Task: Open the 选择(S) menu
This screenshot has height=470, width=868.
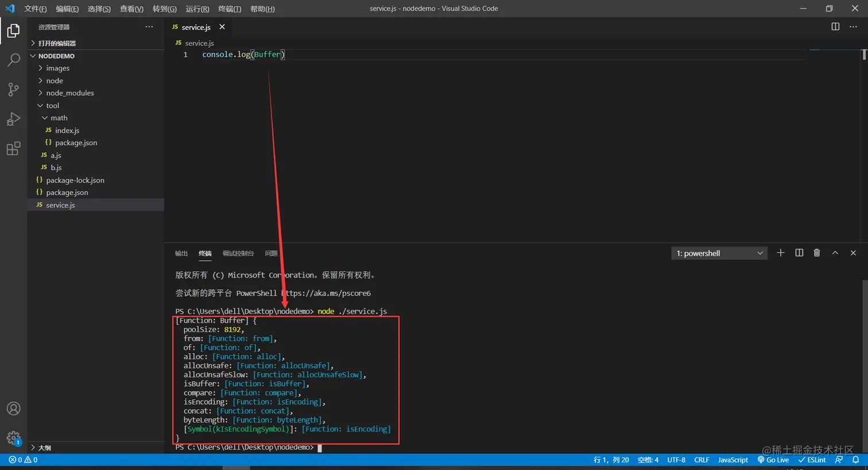Action: click(99, 9)
